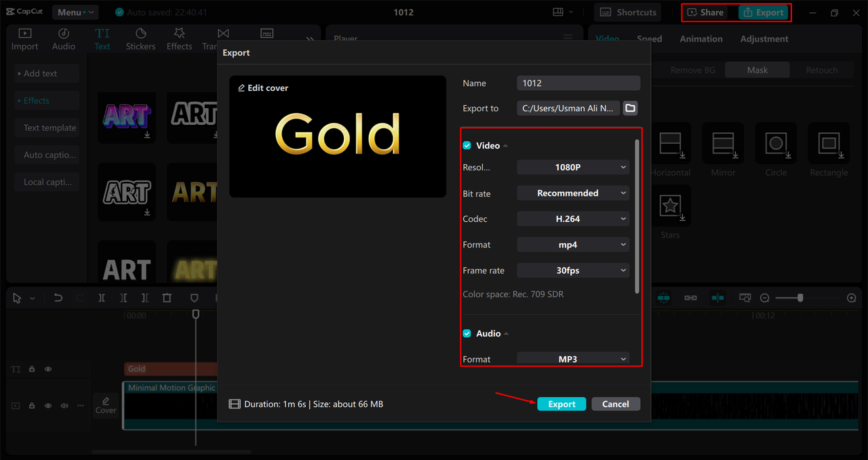
Task: Mute the main video track speaker icon
Action: pyautogui.click(x=64, y=406)
